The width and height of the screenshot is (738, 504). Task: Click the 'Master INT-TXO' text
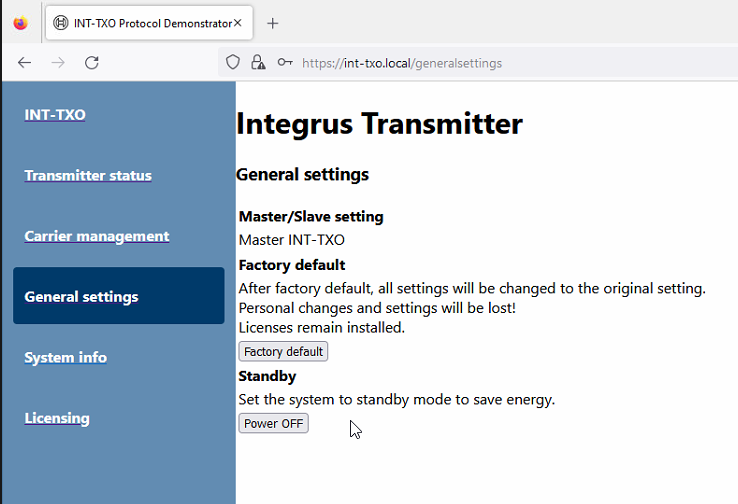click(292, 240)
